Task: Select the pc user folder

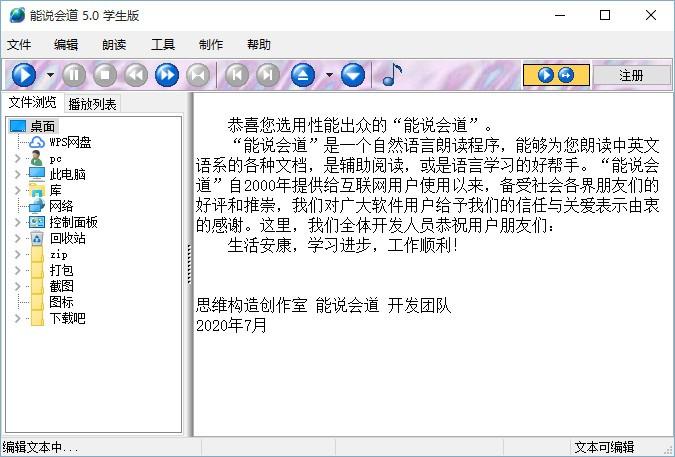Action: pyautogui.click(x=56, y=159)
